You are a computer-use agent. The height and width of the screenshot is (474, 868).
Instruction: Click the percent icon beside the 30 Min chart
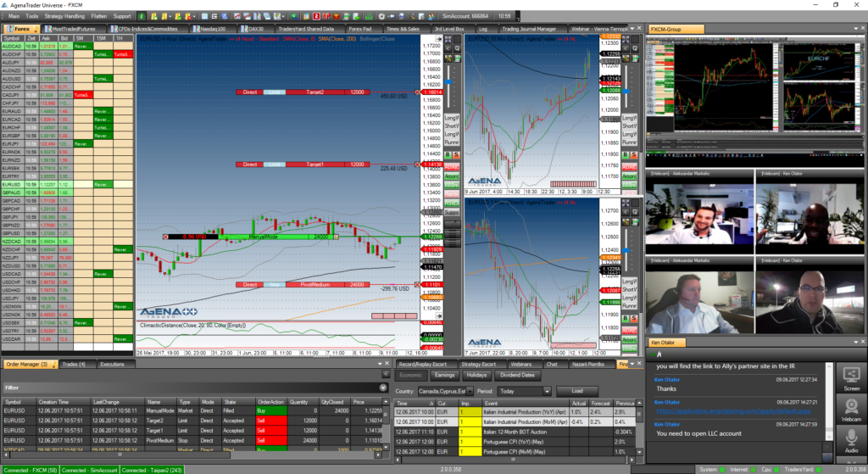[626, 59]
